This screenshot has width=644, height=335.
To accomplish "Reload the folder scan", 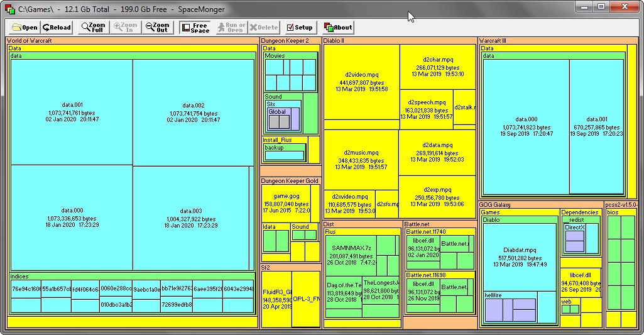I will pyautogui.click(x=57, y=28).
